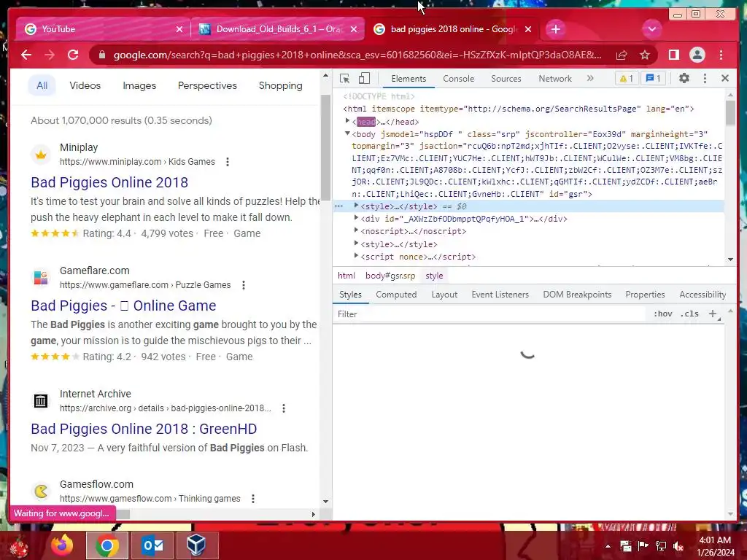
Task: Close the YouTube tab
Action: (x=179, y=29)
